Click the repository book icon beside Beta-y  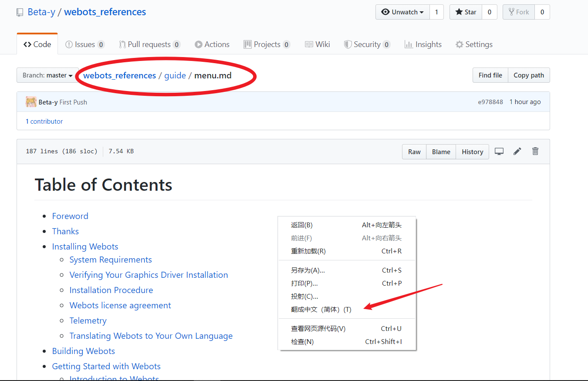point(20,12)
